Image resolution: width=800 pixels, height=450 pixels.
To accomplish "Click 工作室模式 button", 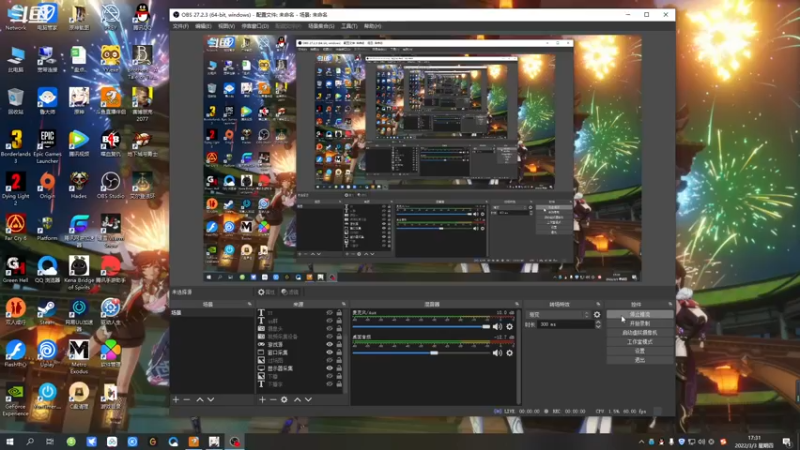I will (640, 342).
